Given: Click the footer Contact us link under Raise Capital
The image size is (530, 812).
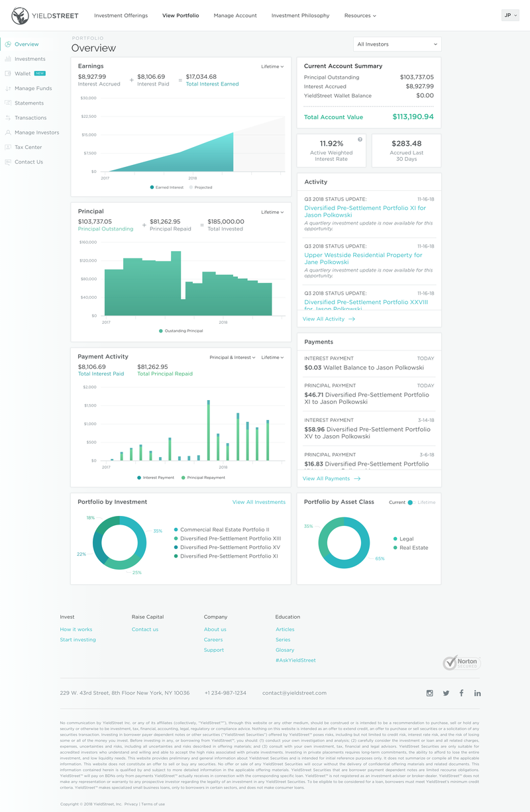Looking at the screenshot, I should (145, 629).
